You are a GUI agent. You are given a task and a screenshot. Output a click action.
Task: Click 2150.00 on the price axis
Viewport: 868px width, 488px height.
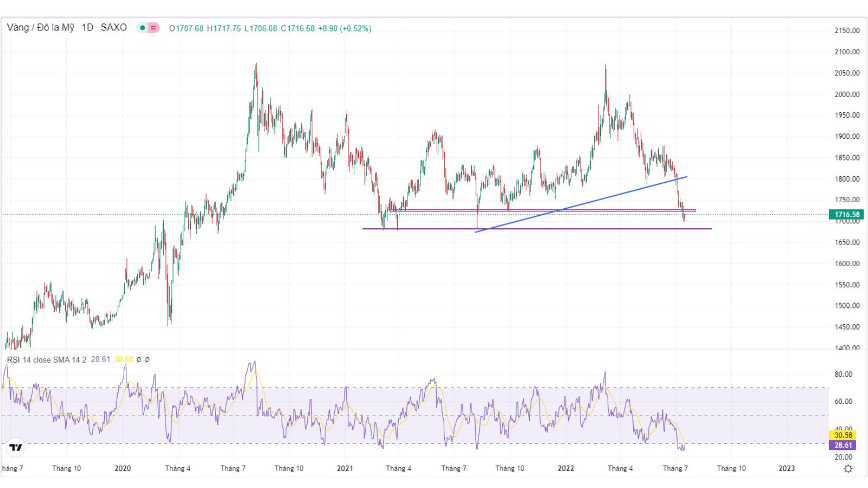tap(847, 30)
